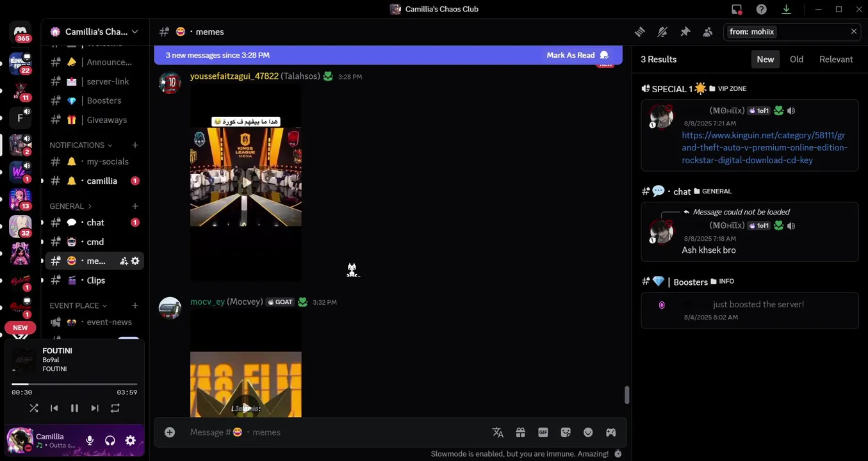The height and width of the screenshot is (461, 868).
Task: Open apps game controller icon
Action: coord(611,432)
